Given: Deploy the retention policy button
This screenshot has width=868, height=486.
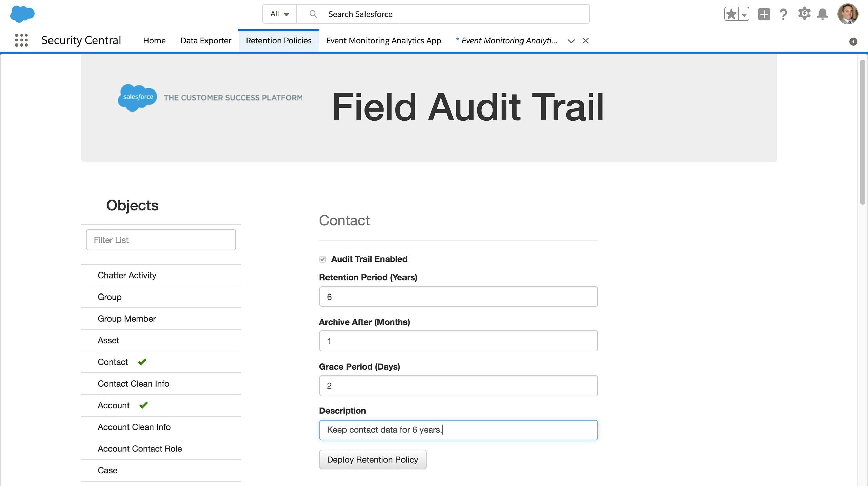Looking at the screenshot, I should (x=373, y=460).
